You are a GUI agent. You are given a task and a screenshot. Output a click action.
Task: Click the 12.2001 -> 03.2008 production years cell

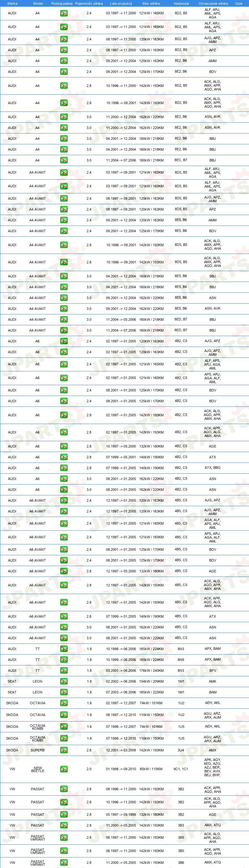click(121, 750)
